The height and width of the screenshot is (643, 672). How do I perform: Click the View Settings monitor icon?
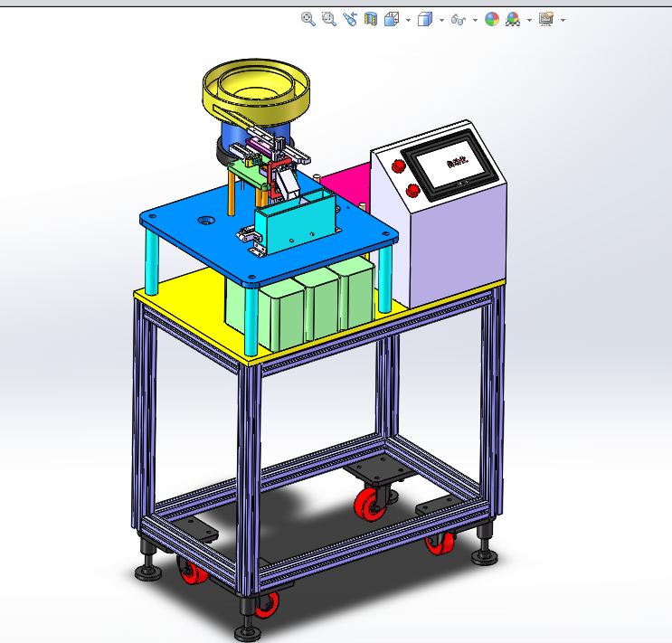(x=546, y=19)
